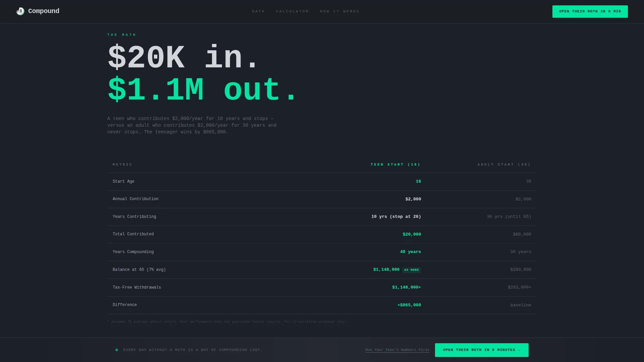Click the Years Compounding row label

[x=133, y=252]
